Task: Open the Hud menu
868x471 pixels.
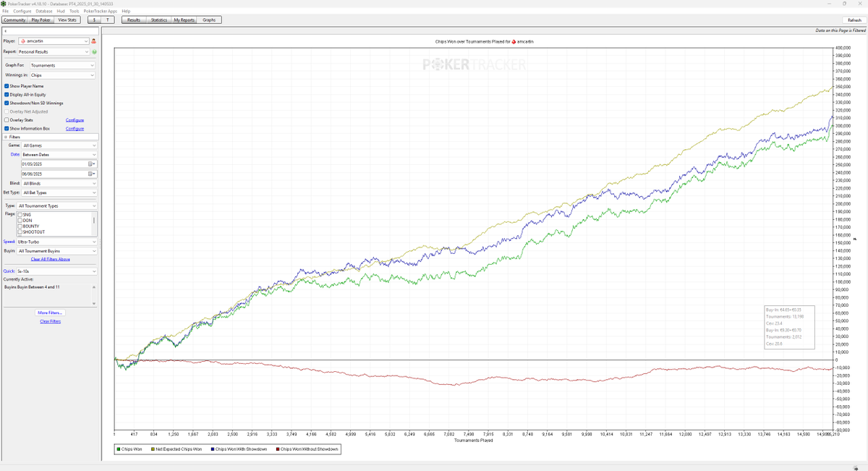Action: (x=61, y=12)
